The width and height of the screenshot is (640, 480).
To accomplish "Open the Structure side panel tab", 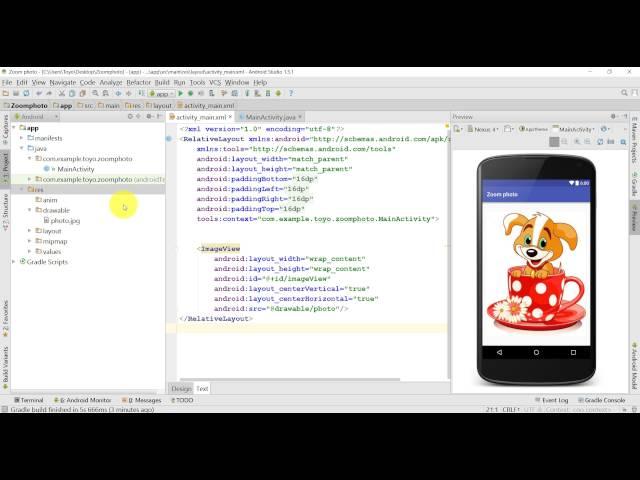I will pyautogui.click(x=5, y=212).
